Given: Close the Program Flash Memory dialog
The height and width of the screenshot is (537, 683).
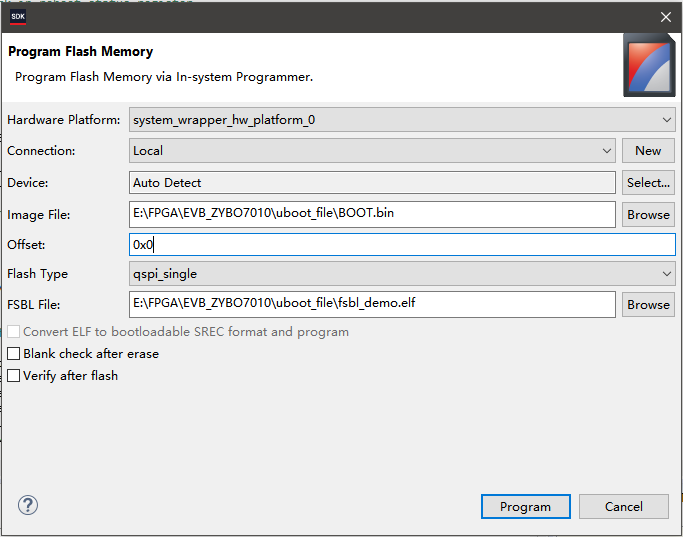Looking at the screenshot, I should 666,17.
